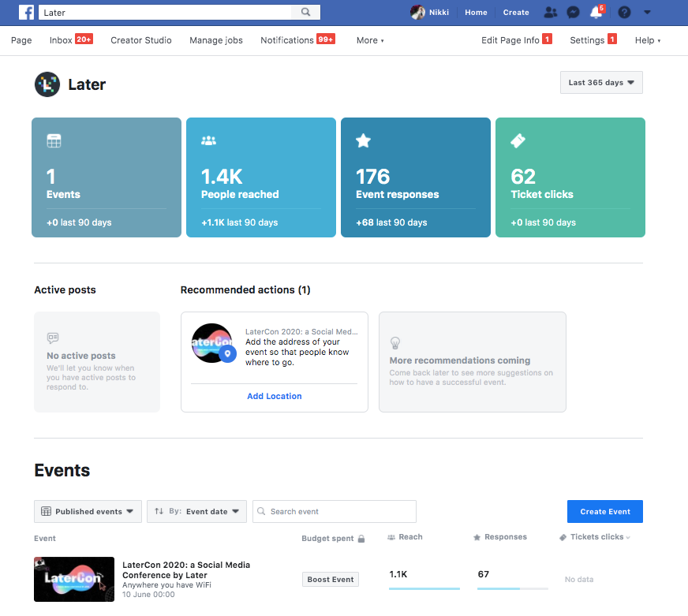Open Manage jobs tab
The width and height of the screenshot is (688, 616).
click(x=216, y=40)
